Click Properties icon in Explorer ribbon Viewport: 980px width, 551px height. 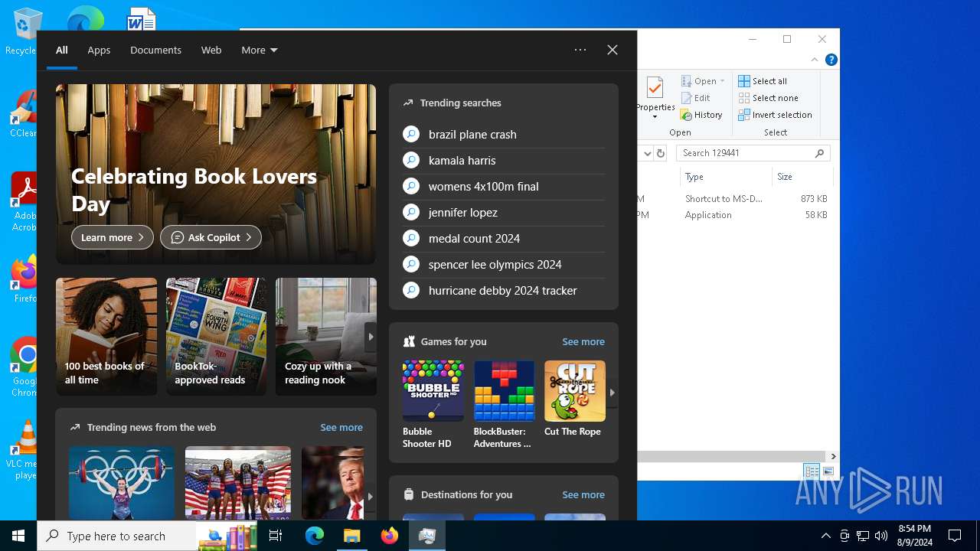(655, 89)
